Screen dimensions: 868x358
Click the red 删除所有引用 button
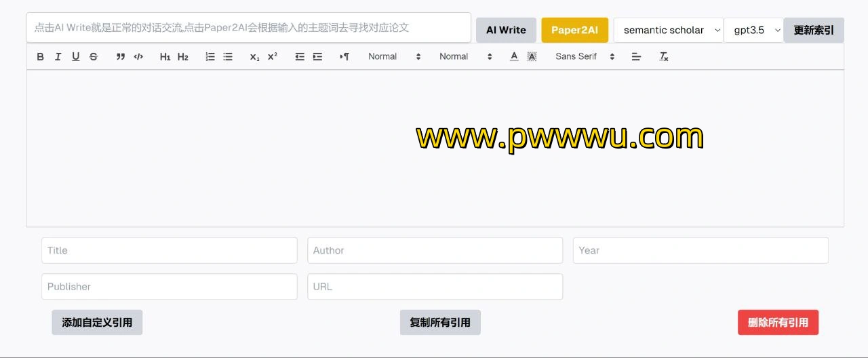778,323
